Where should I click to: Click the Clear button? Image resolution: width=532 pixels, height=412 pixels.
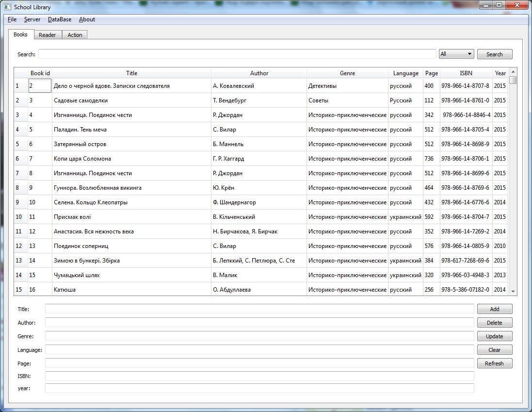pyautogui.click(x=495, y=350)
